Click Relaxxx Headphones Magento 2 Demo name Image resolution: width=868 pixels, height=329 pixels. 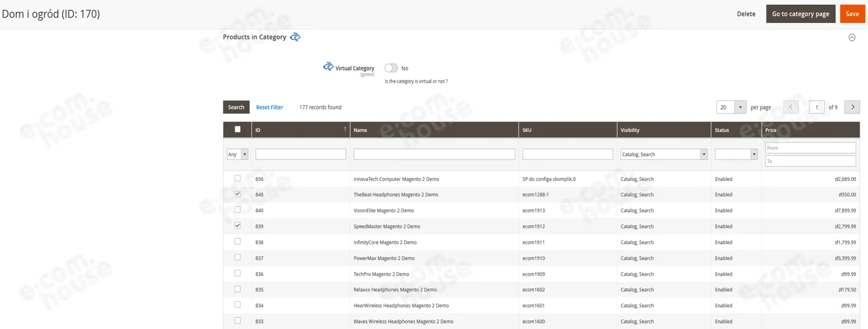[x=395, y=290]
